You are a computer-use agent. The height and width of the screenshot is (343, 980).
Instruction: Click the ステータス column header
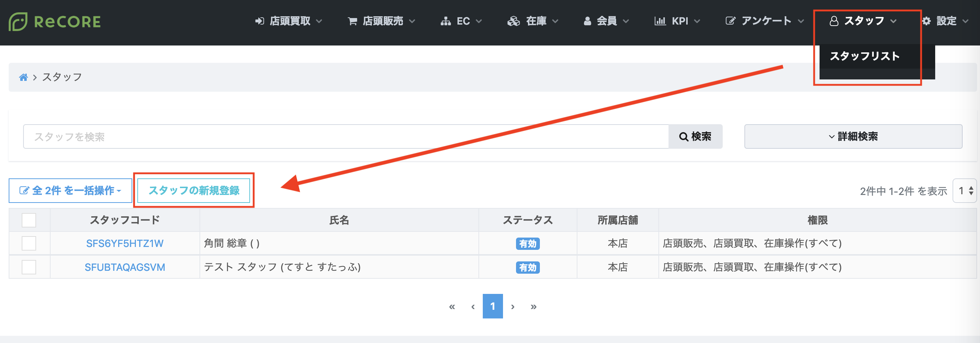[528, 220]
